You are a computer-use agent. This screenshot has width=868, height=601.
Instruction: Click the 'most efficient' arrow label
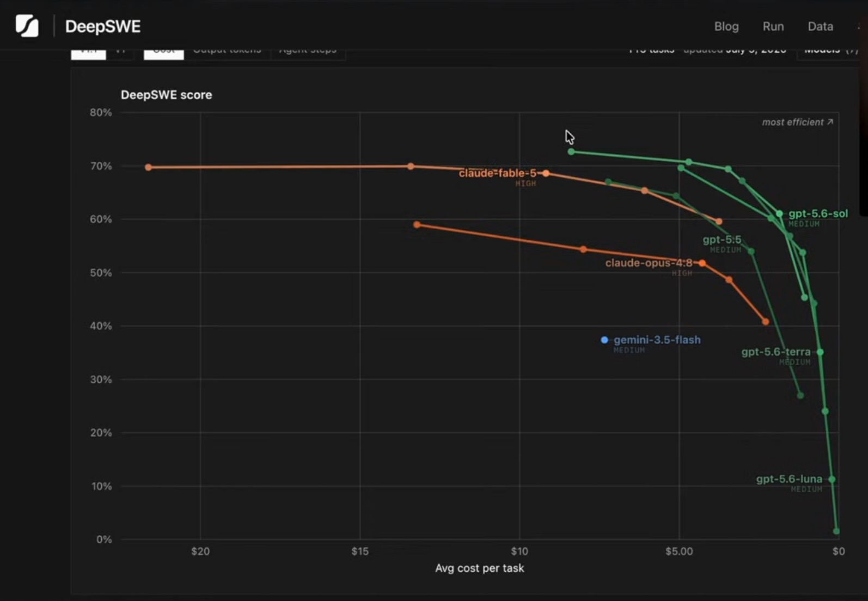[x=798, y=122]
